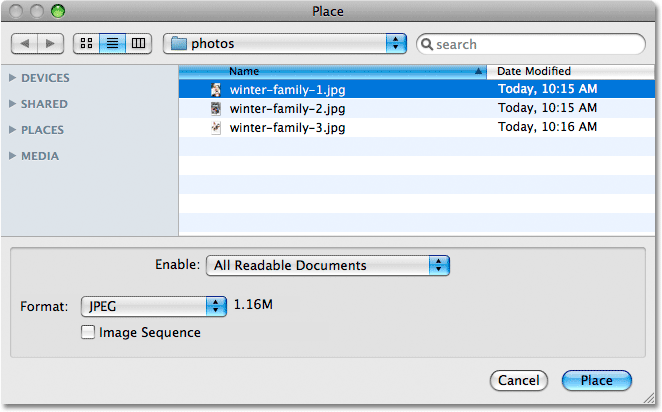This screenshot has height=412, width=662.
Task: Click the magnifying glass search icon
Action: pyautogui.click(x=427, y=44)
